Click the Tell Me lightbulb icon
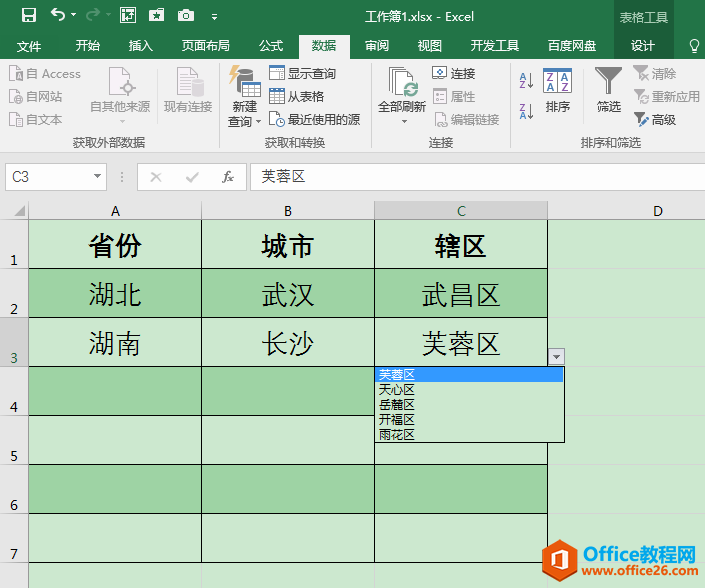The width and height of the screenshot is (705, 588). 694,46
